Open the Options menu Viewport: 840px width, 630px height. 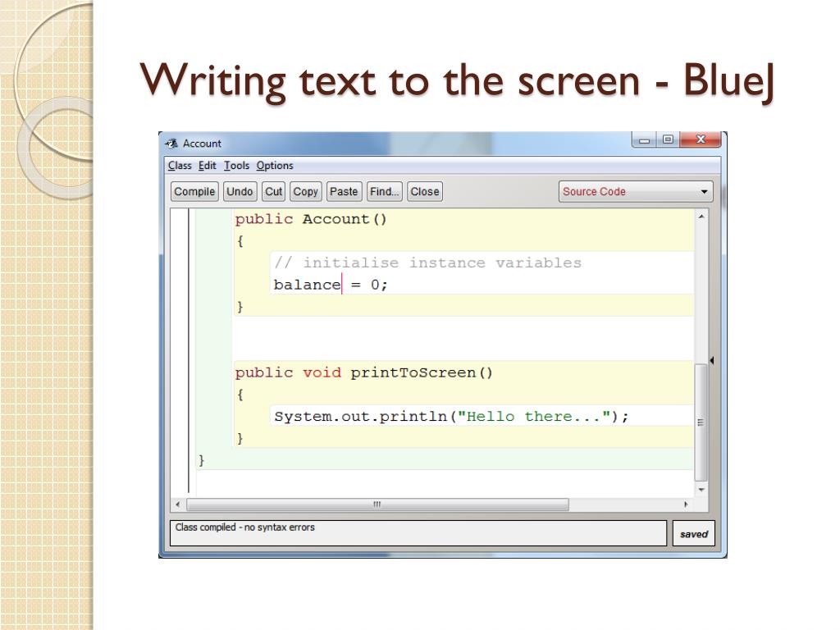274,166
